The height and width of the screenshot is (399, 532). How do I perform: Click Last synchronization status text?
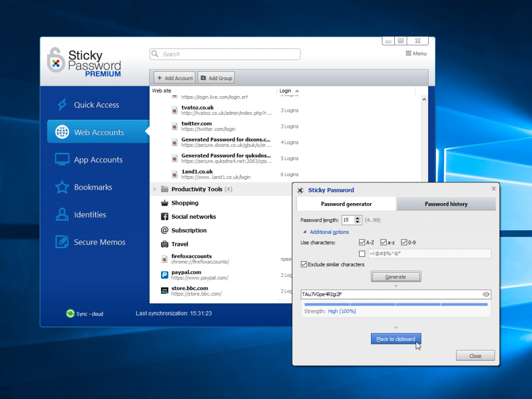click(x=174, y=313)
